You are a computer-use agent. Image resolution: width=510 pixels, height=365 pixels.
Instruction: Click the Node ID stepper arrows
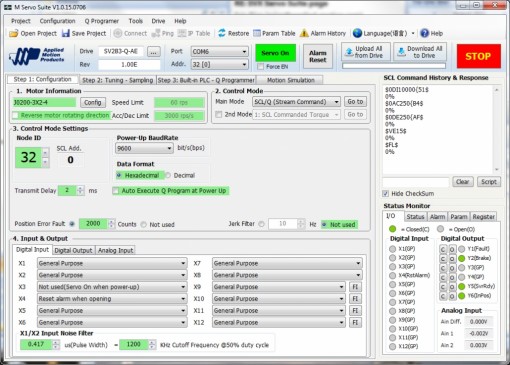[x=46, y=157]
